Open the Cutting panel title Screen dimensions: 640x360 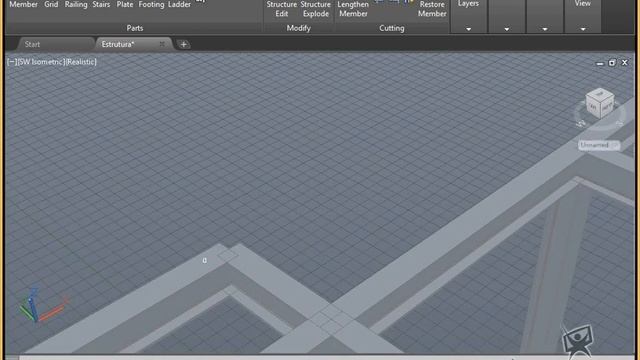tap(391, 28)
